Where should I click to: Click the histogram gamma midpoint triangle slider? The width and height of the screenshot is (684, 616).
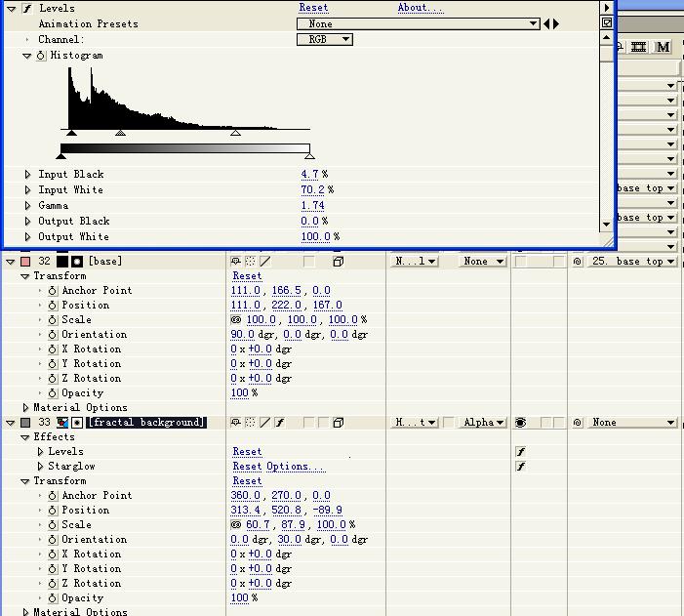tap(120, 133)
